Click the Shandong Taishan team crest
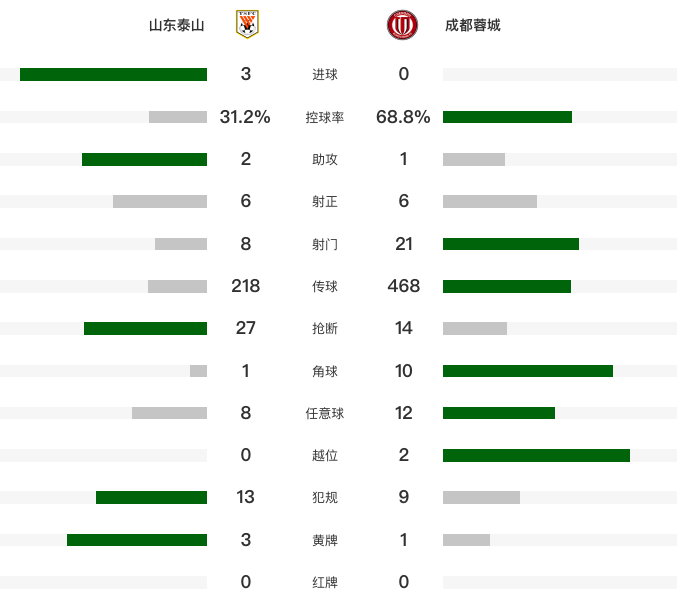 (247, 24)
